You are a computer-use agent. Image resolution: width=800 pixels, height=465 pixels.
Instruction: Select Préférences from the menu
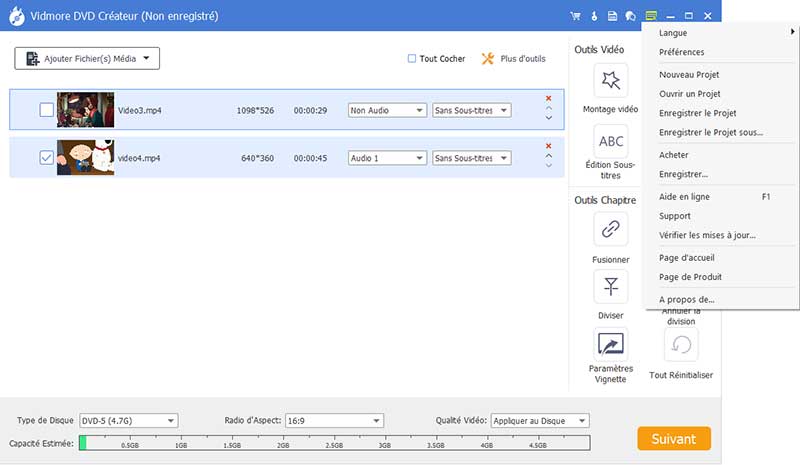[x=682, y=52]
